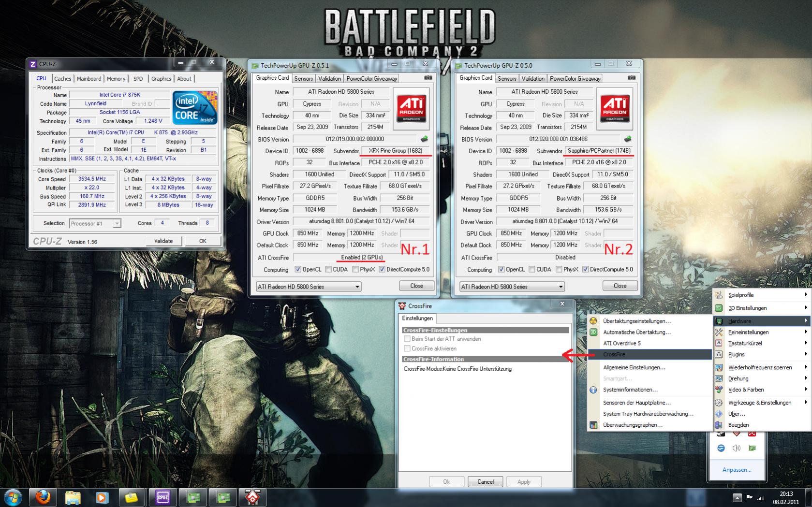Click the Video & Farben color balls icon
The width and height of the screenshot is (812, 507).
click(719, 390)
